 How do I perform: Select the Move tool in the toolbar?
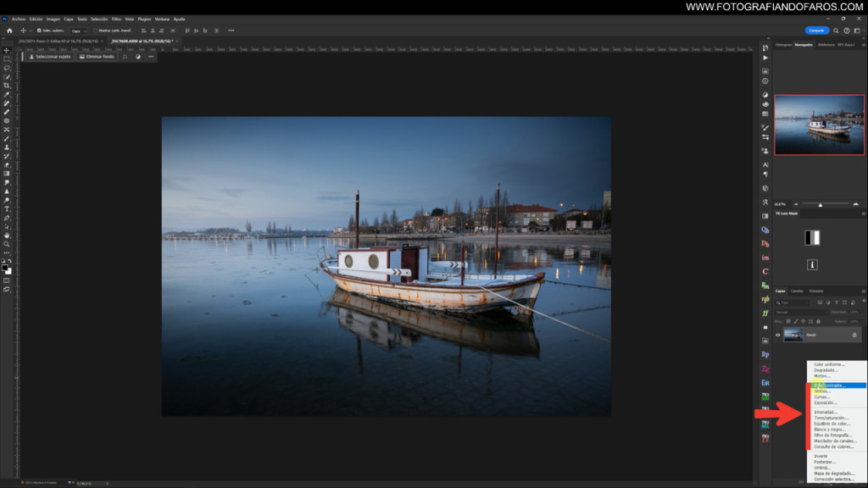pyautogui.click(x=7, y=51)
